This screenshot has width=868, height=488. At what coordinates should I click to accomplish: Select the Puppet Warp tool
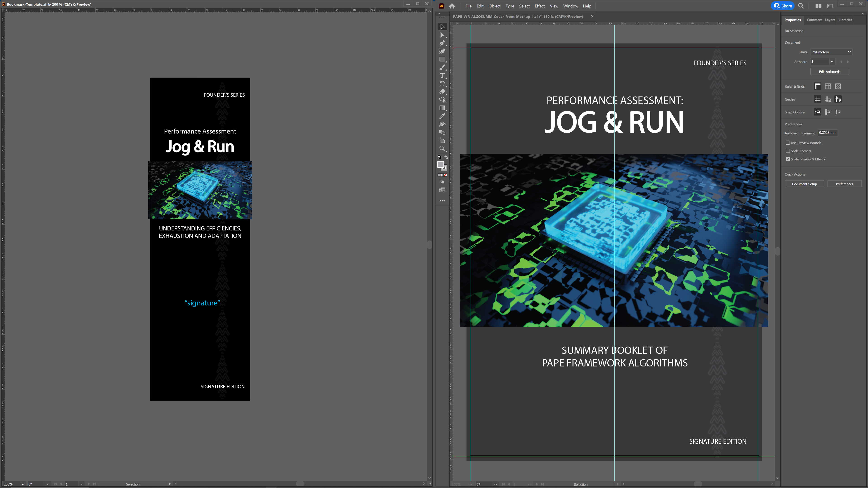coord(442,124)
